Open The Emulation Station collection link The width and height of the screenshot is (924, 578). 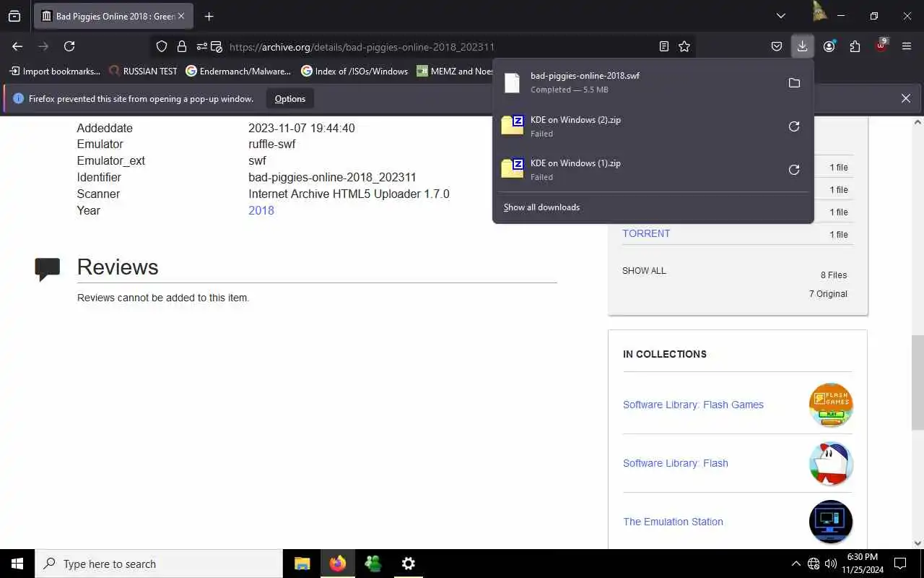(x=673, y=522)
